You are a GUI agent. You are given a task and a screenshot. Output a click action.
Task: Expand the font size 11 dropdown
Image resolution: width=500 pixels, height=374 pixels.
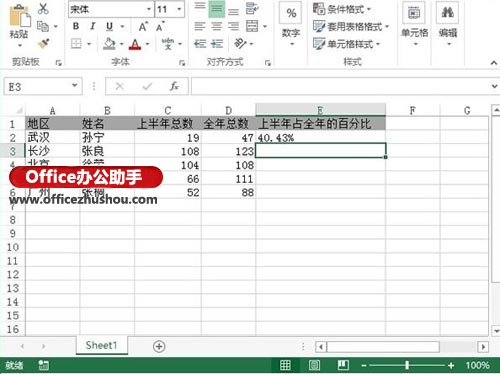pyautogui.click(x=179, y=9)
